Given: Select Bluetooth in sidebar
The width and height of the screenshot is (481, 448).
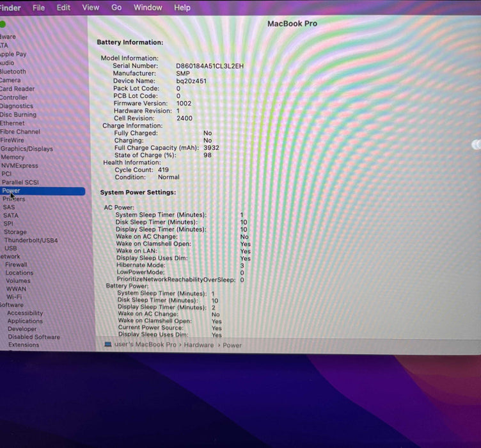Looking at the screenshot, I should [13, 72].
